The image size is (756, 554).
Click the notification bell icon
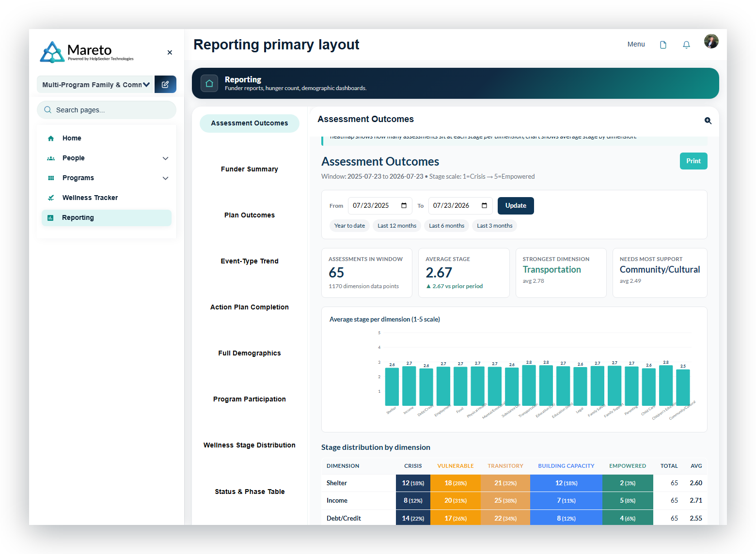686,45
